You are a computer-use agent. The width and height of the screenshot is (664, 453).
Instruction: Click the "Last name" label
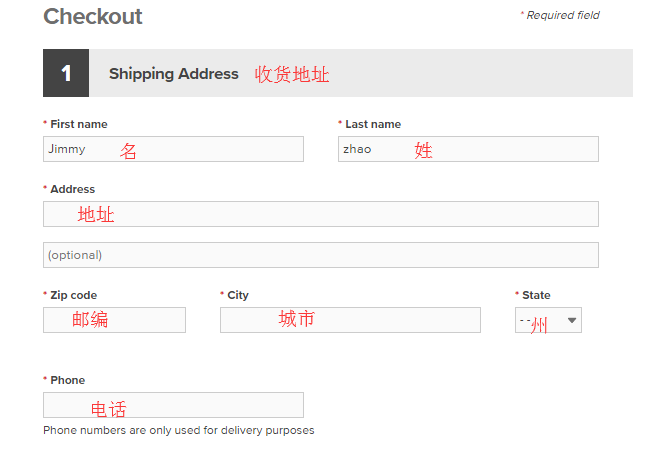tap(372, 124)
